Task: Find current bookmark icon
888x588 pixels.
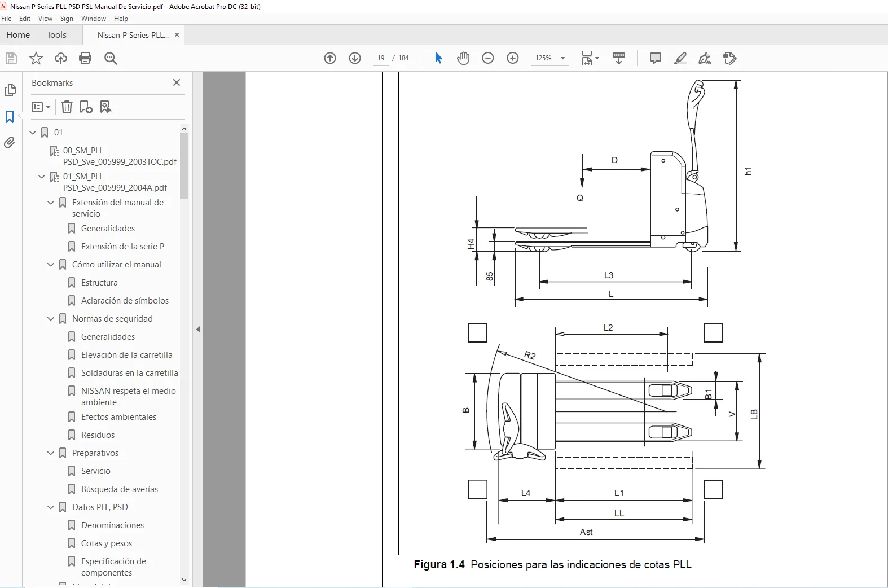Action: (105, 107)
